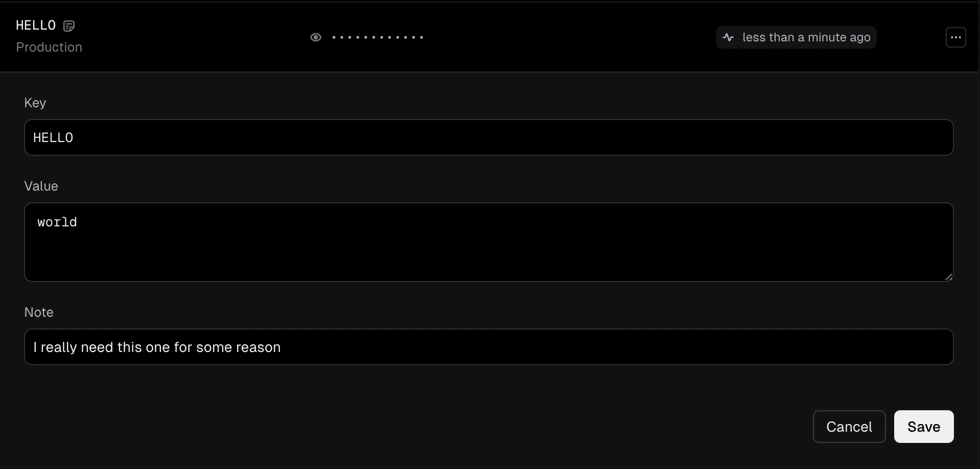Click the Value textarea resize handle
The width and height of the screenshot is (980, 469).
point(949,276)
